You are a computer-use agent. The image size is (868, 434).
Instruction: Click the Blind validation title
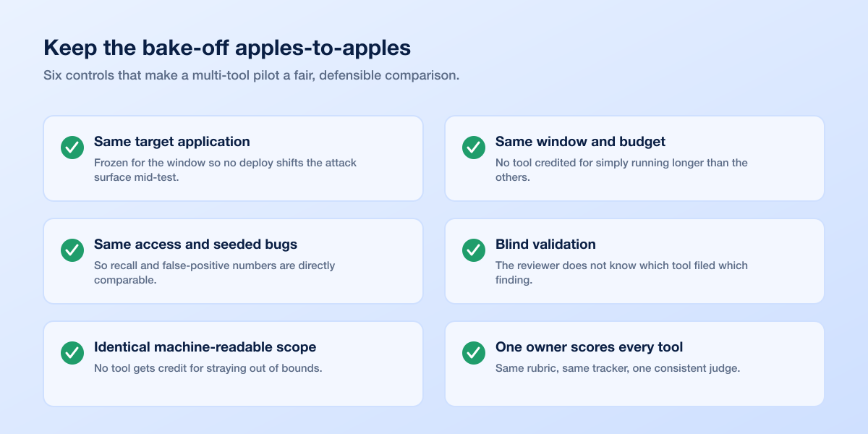545,244
